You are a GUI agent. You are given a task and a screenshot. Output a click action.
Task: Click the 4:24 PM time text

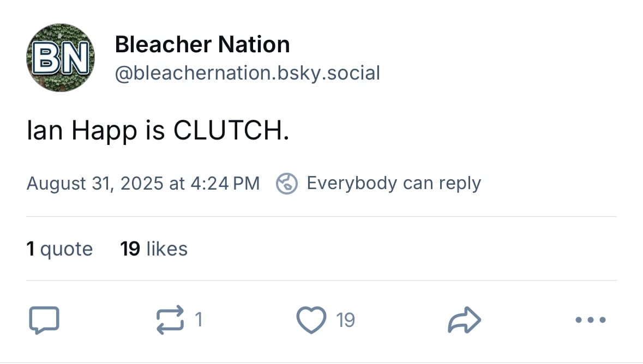tap(225, 183)
